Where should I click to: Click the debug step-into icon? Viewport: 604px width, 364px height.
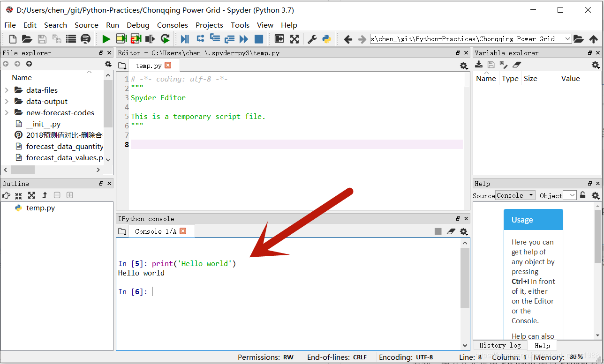click(215, 39)
